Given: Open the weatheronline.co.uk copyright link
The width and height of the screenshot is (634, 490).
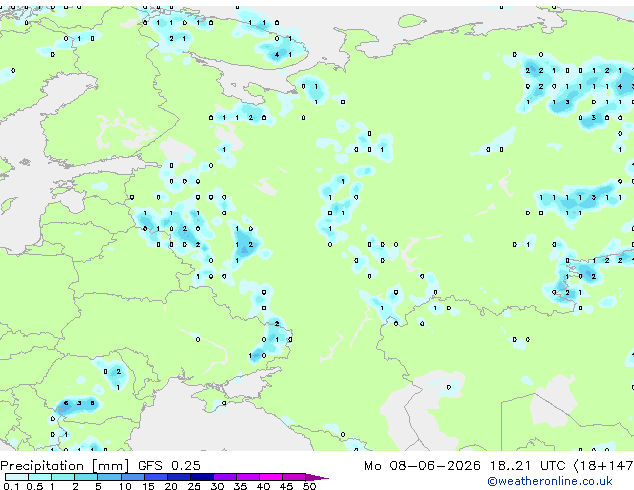Looking at the screenshot, I should [549, 481].
